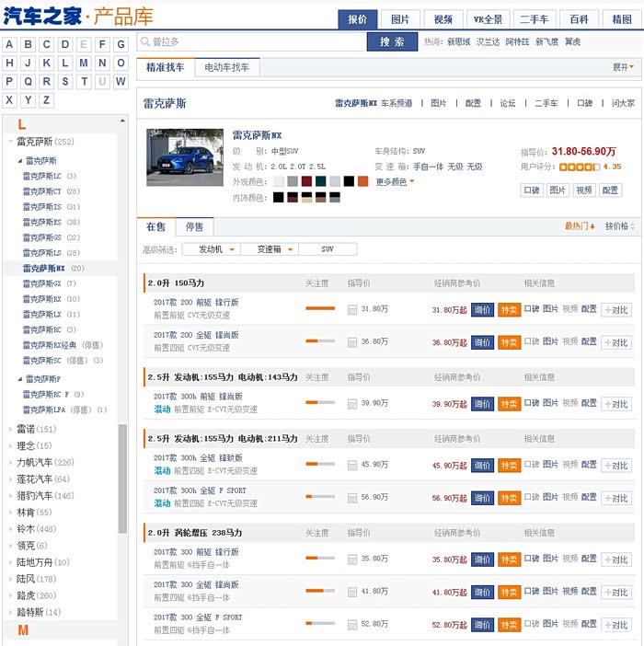Click the blue 搜索 button
Image resolution: width=644 pixels, height=646 pixels.
point(392,42)
